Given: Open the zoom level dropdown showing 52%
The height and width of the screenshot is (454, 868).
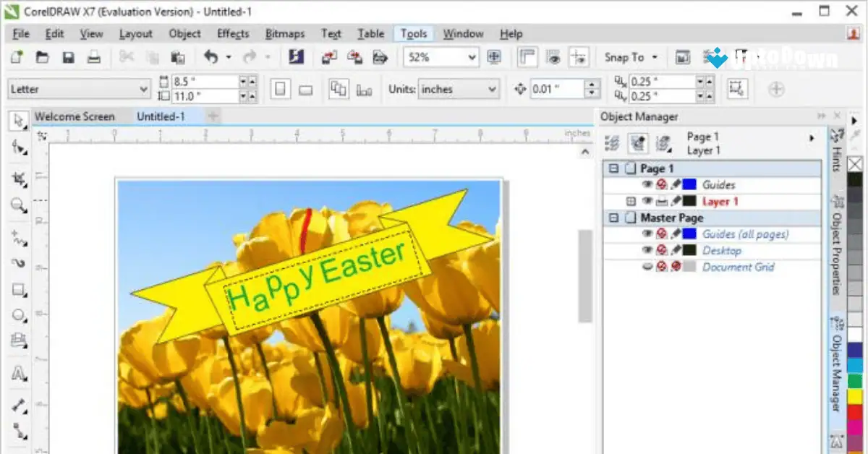Looking at the screenshot, I should (472, 57).
